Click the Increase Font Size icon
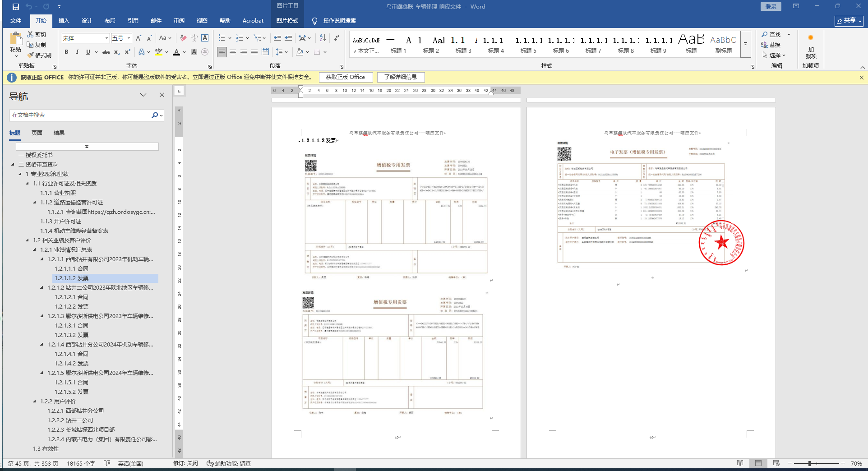The height and width of the screenshot is (471, 868). click(x=139, y=38)
